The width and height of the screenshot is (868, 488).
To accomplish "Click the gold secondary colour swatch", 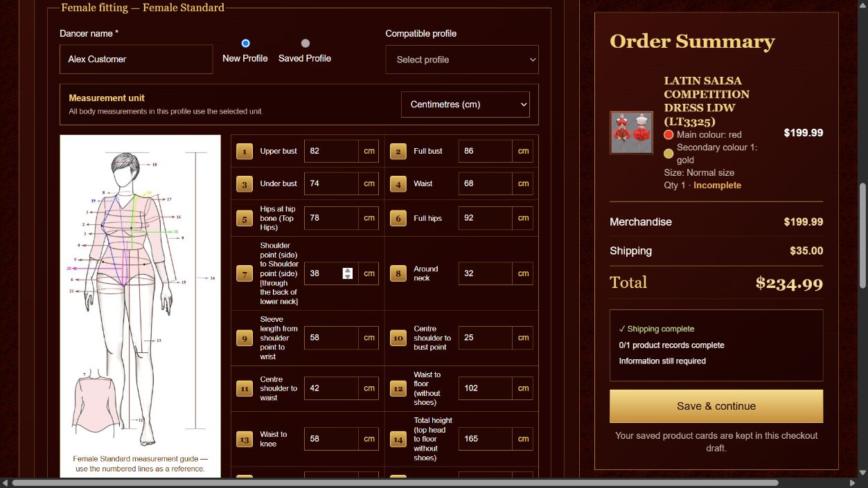I will pyautogui.click(x=668, y=154).
